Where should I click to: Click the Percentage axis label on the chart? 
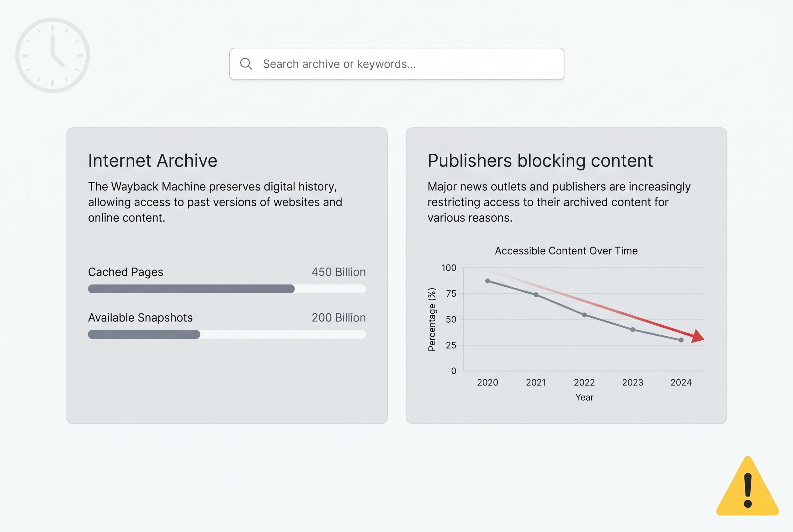432,319
